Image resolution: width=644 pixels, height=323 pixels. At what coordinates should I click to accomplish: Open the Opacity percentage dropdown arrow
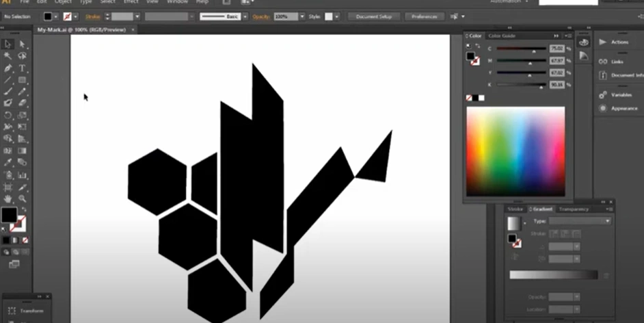(302, 17)
